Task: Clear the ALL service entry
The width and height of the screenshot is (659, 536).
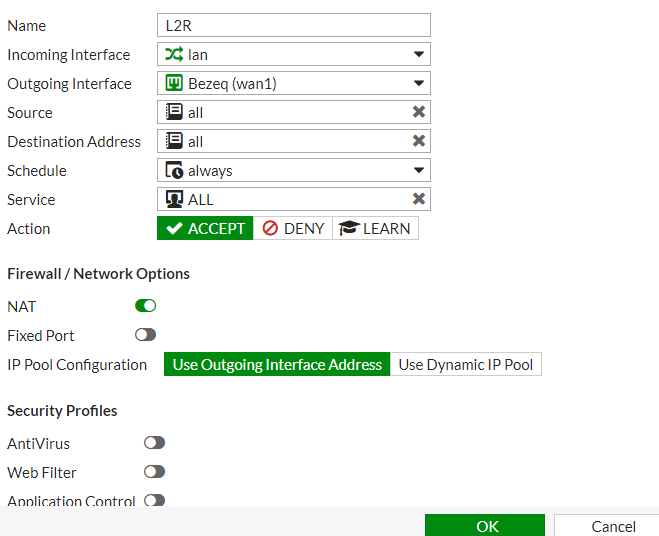Action: point(419,200)
